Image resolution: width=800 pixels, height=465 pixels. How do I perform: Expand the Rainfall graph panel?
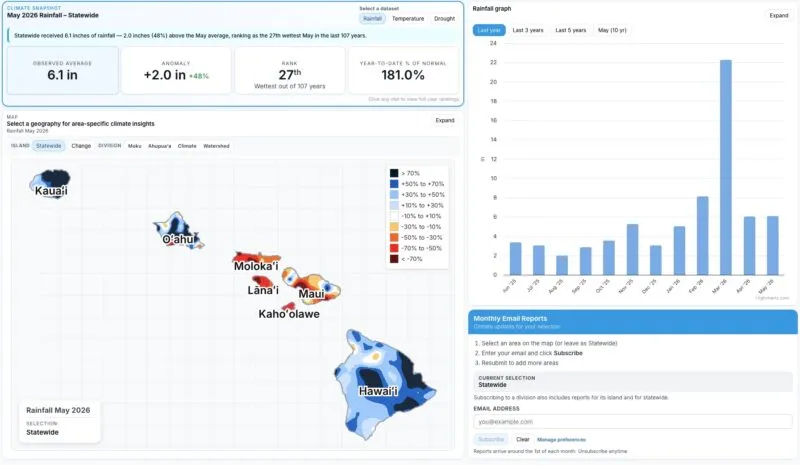pyautogui.click(x=779, y=15)
